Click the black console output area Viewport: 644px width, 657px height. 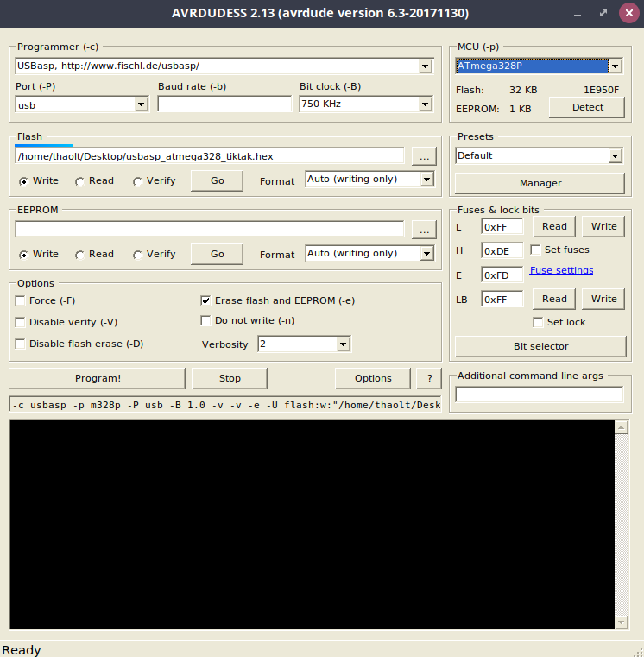(312, 525)
